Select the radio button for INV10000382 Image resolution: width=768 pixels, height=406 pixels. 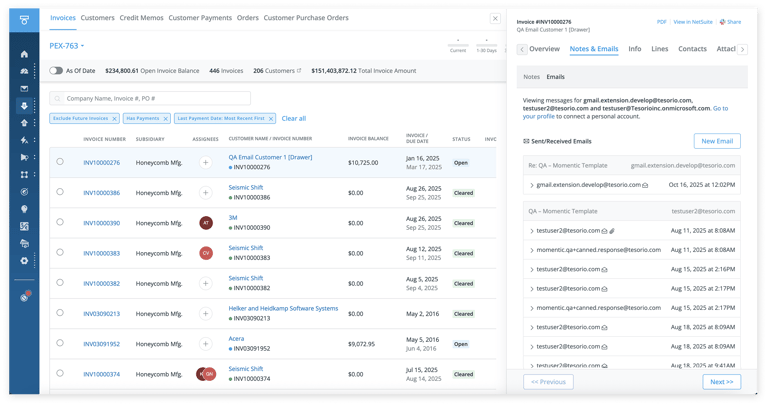[x=60, y=282]
